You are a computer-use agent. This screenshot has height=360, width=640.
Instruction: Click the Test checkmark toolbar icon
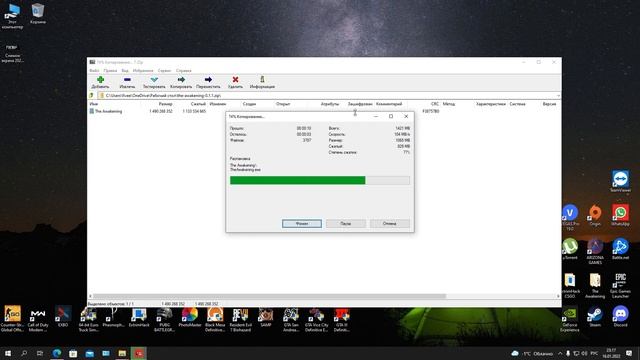(154, 80)
